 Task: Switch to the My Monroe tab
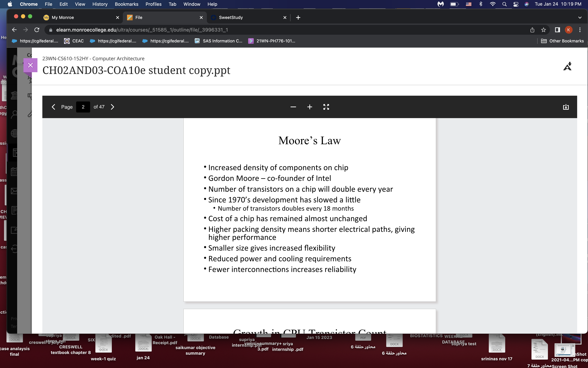pyautogui.click(x=81, y=18)
